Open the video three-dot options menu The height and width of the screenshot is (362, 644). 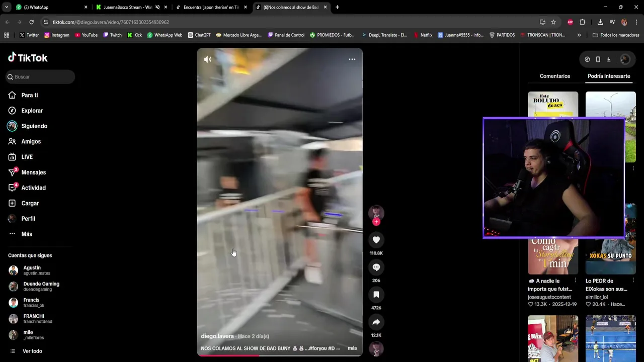pos(352,59)
